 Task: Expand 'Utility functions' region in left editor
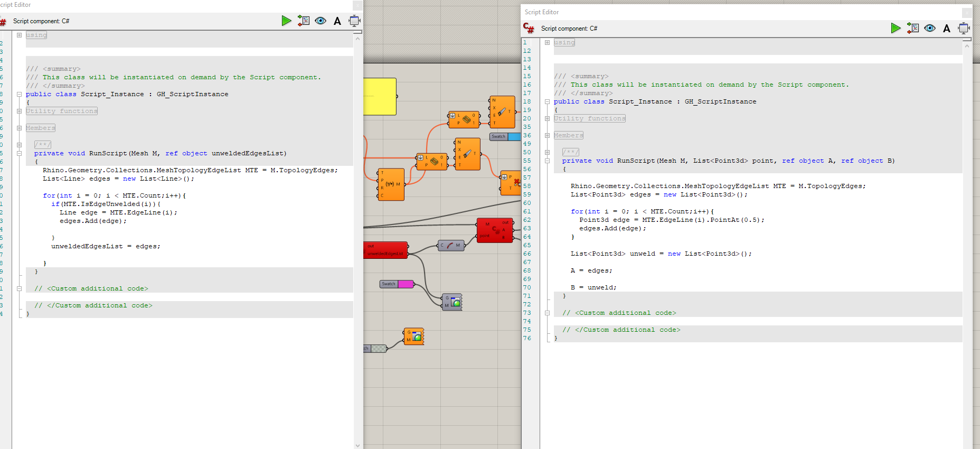coord(19,111)
